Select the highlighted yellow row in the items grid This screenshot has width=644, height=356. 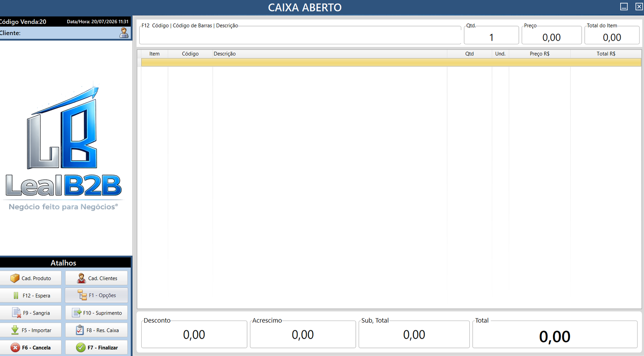391,62
